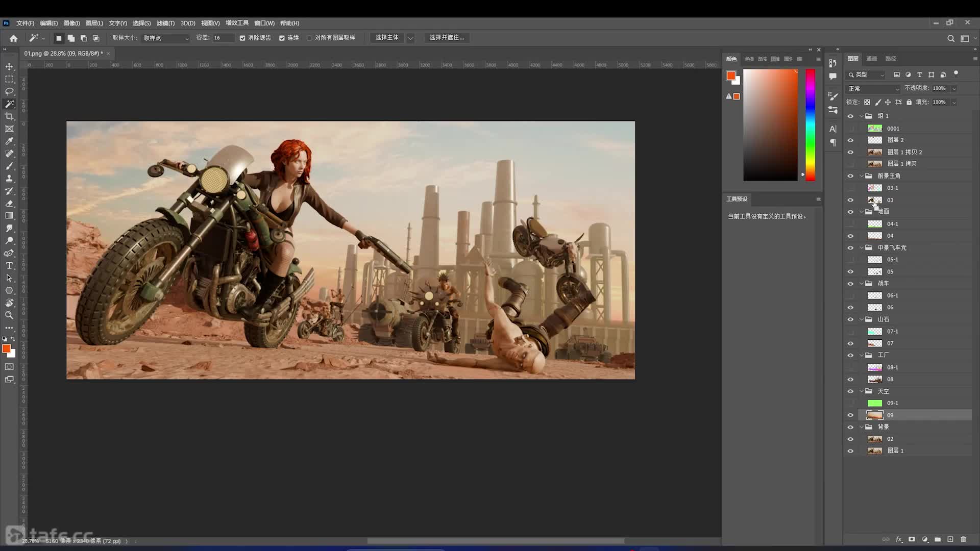Select the Magic Wand tool in toolbox

tap(9, 104)
